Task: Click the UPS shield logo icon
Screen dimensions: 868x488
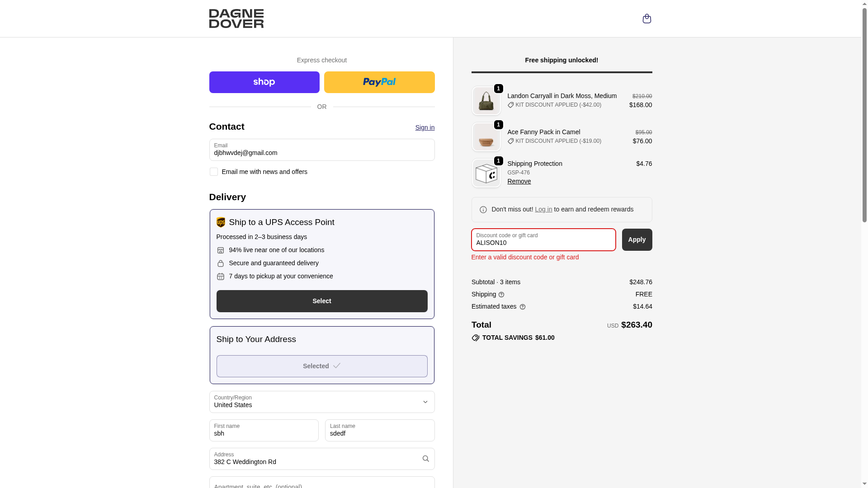Action: pos(221,222)
